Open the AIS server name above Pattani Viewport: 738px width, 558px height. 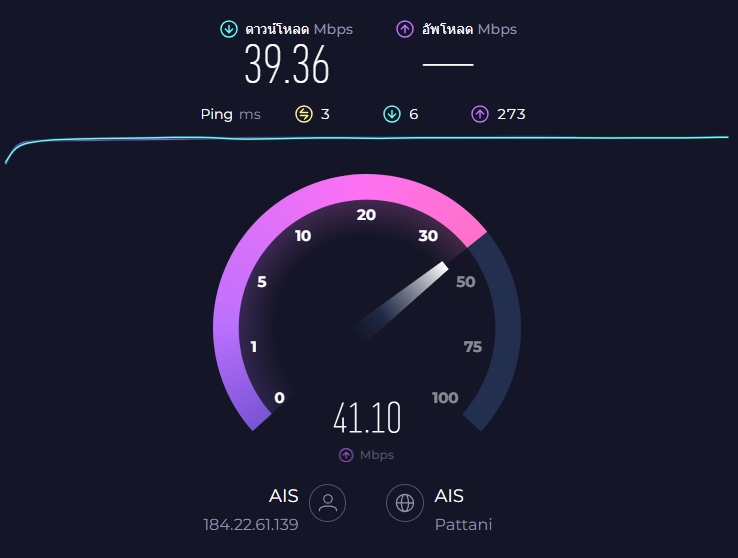(449, 496)
